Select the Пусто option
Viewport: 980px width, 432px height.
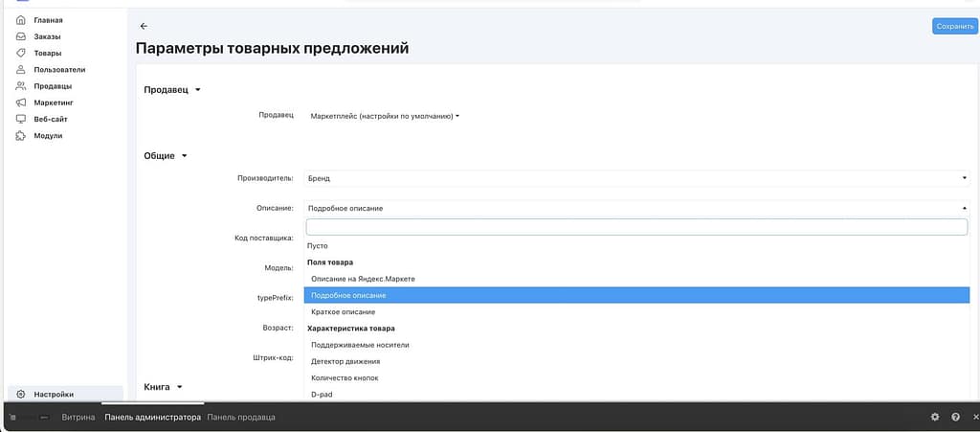coord(636,246)
